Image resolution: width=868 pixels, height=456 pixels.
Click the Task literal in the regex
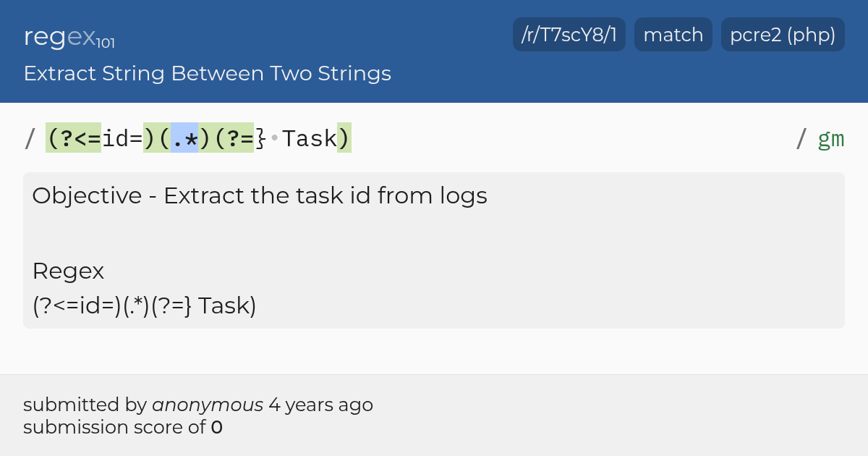[310, 138]
